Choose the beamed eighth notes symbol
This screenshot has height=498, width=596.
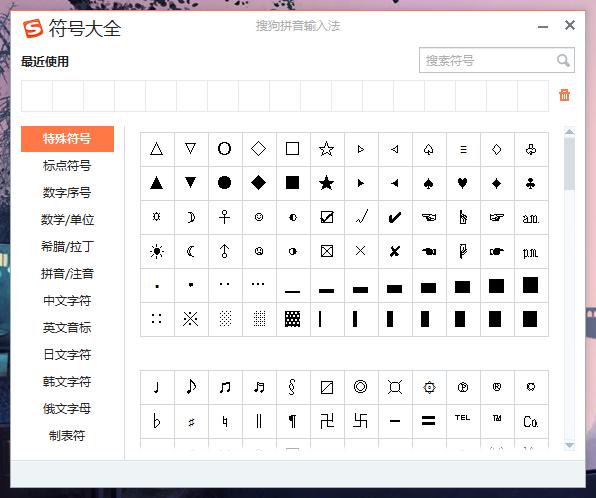point(224,387)
